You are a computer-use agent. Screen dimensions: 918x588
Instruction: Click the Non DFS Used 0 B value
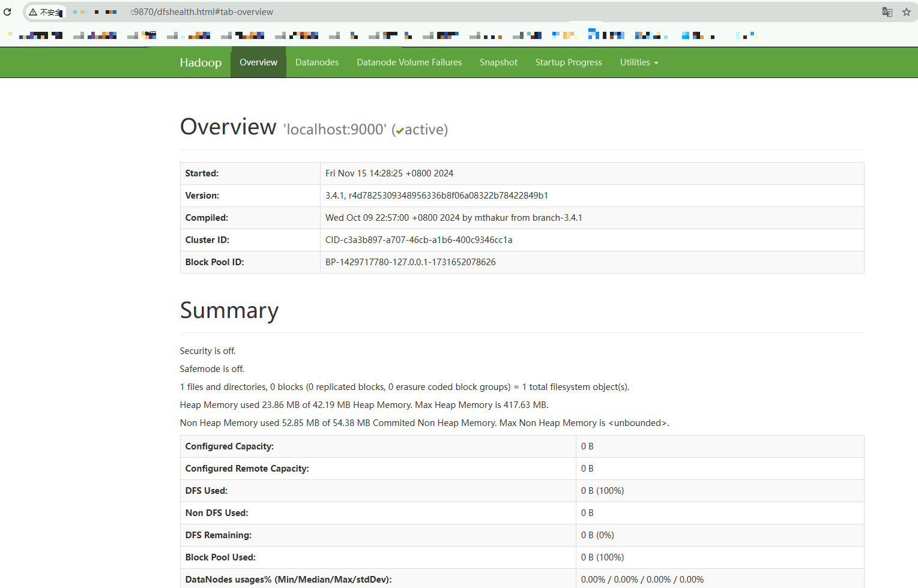587,513
